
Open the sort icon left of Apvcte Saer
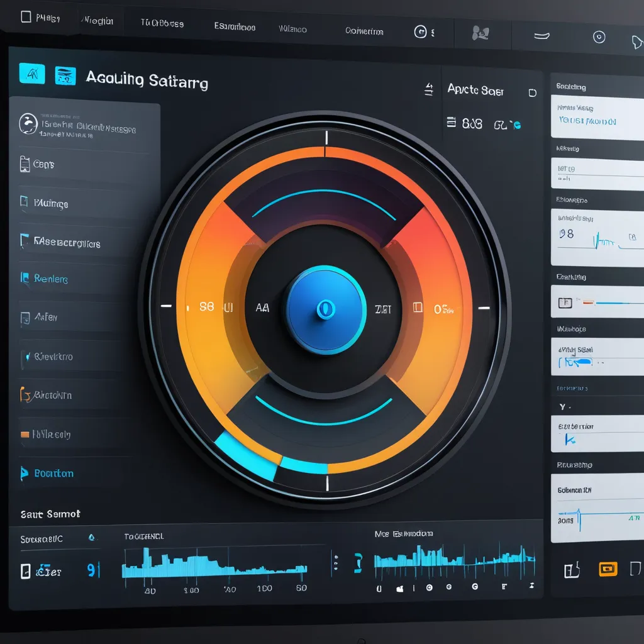pyautogui.click(x=428, y=89)
